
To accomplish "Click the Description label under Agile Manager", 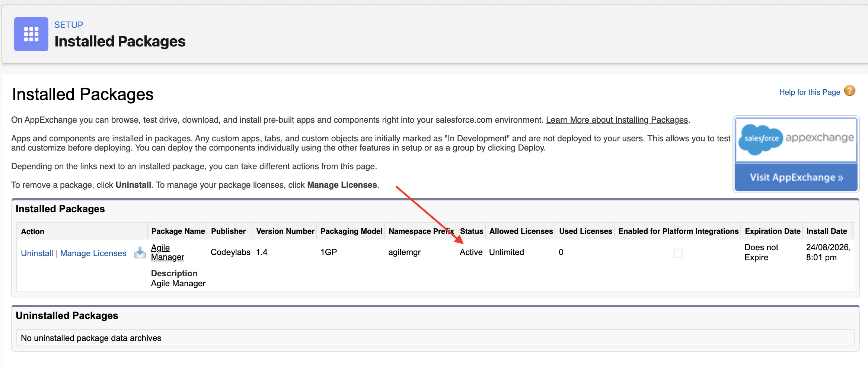I will click(x=174, y=273).
